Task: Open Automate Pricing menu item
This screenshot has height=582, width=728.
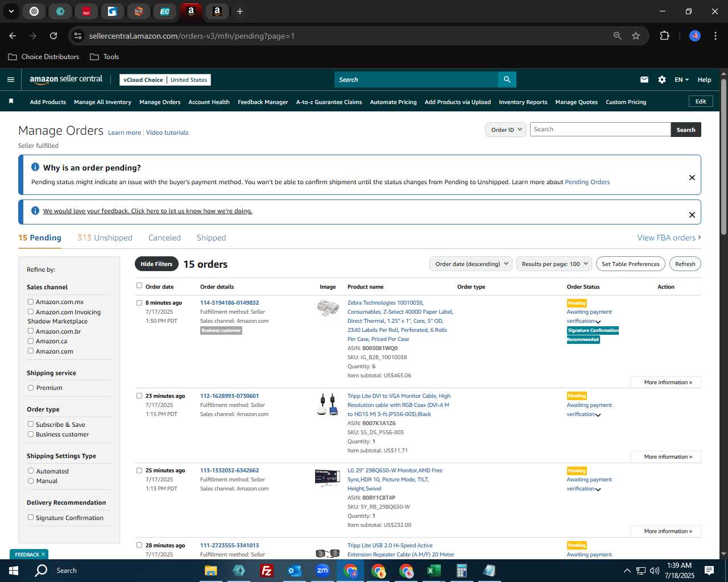Action: (393, 102)
